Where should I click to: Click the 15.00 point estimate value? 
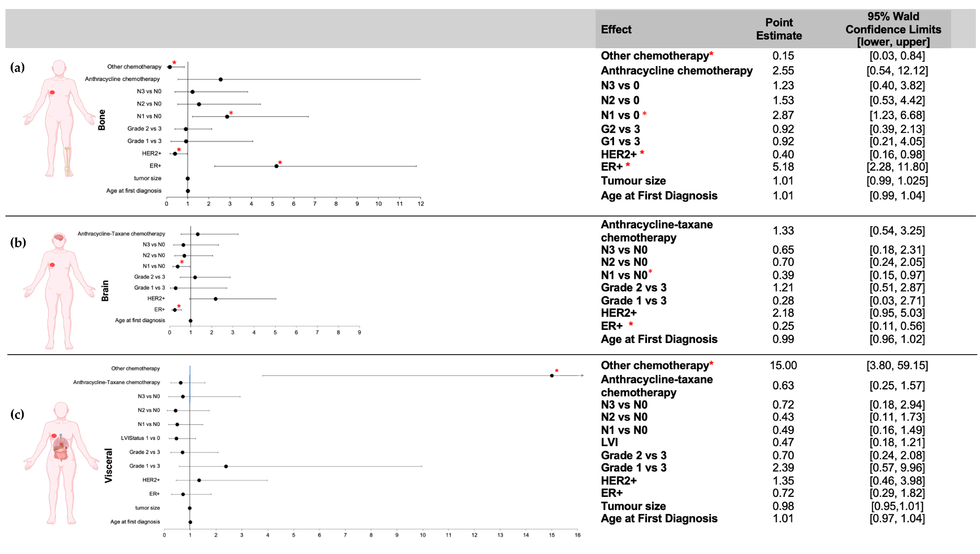(783, 365)
